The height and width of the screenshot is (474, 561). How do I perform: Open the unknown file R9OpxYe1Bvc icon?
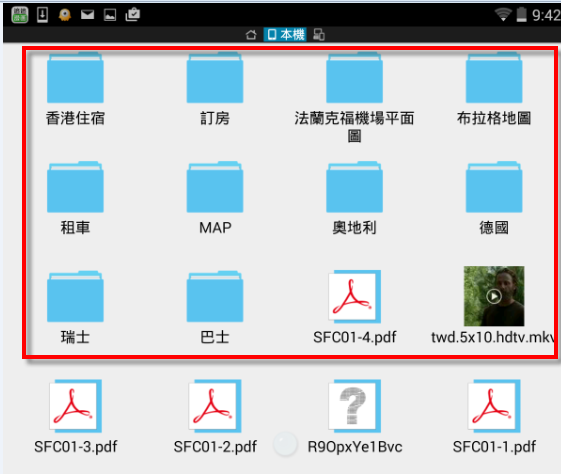(x=354, y=406)
